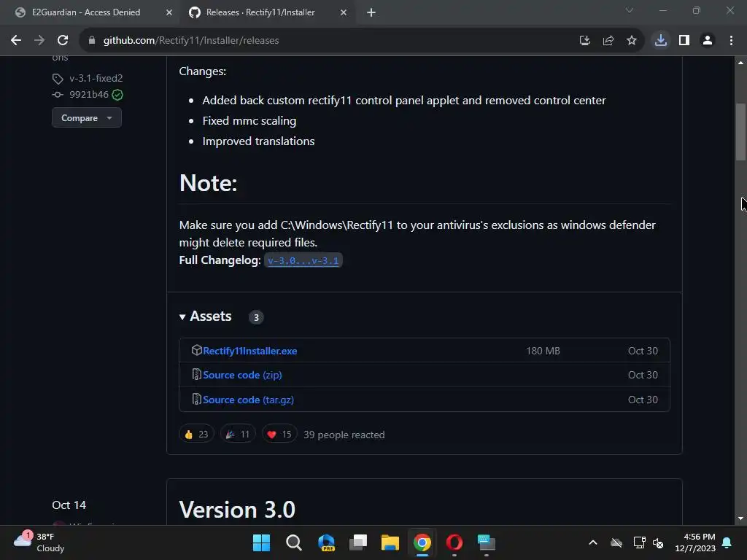Open full changelog v-3.0...v-3.1 link
The image size is (747, 560).
pyautogui.click(x=303, y=260)
